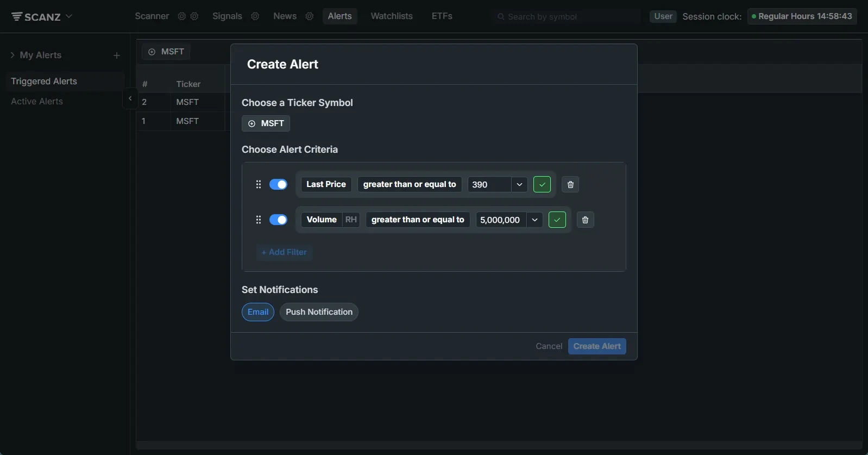Image resolution: width=868 pixels, height=455 pixels.
Task: Click the Search by symbol field
Action: click(567, 17)
